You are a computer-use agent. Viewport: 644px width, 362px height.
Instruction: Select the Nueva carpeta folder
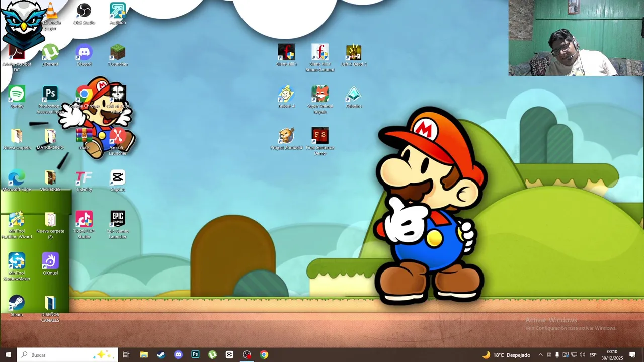(17, 139)
